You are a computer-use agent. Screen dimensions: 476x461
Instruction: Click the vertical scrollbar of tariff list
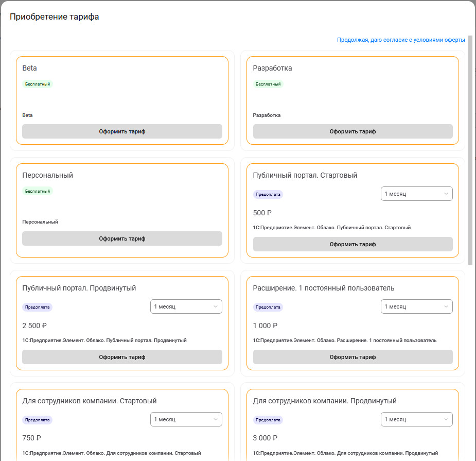[x=470, y=150]
